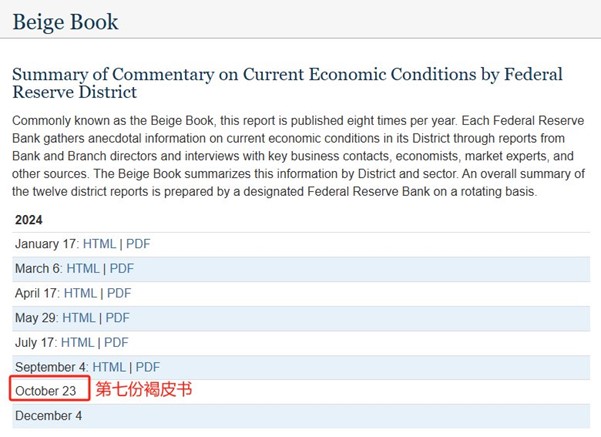Open the September 4 PDF report
Image resolution: width=601 pixels, height=437 pixels.
coord(148,367)
